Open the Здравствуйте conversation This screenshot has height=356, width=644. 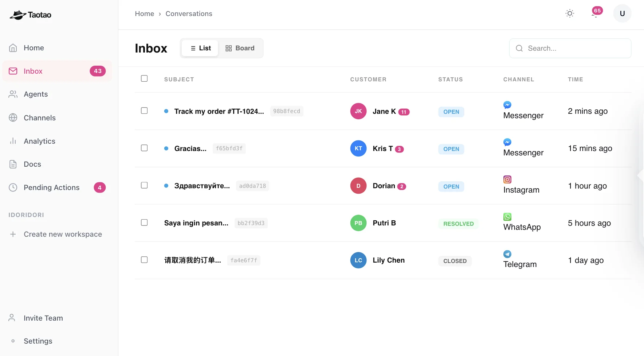pos(202,186)
